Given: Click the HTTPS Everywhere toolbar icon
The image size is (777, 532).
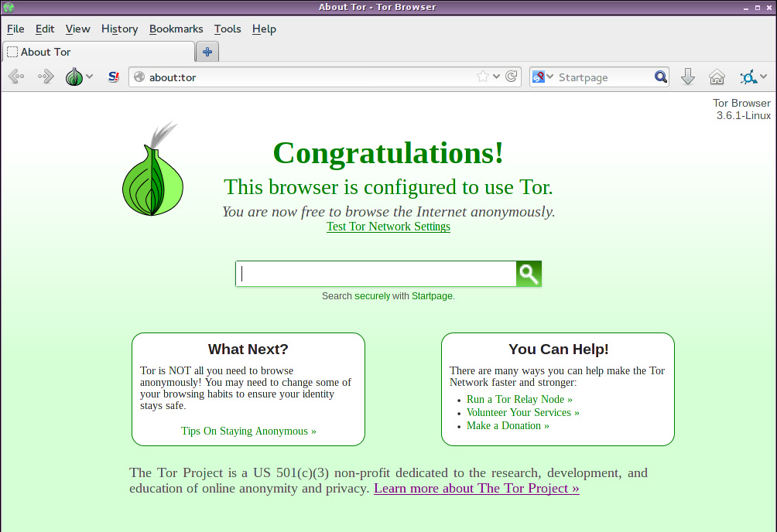Looking at the screenshot, I should point(748,77).
